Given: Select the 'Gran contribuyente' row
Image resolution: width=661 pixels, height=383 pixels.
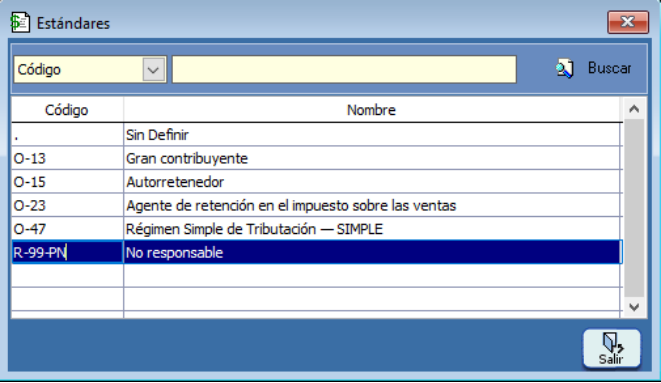Looking at the screenshot, I should point(317,158).
